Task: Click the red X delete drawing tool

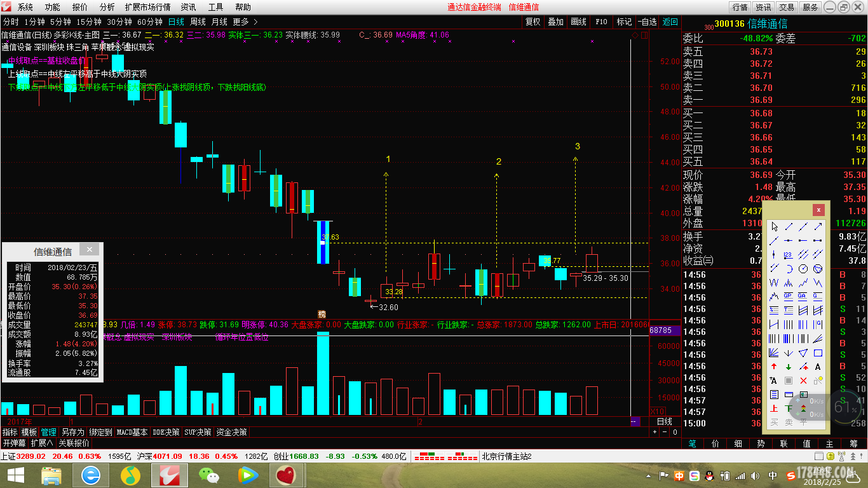Action: [x=803, y=381]
